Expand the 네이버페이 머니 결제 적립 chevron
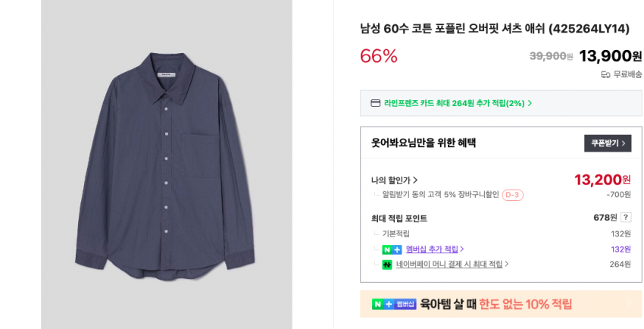The image size is (644, 329). (507, 265)
